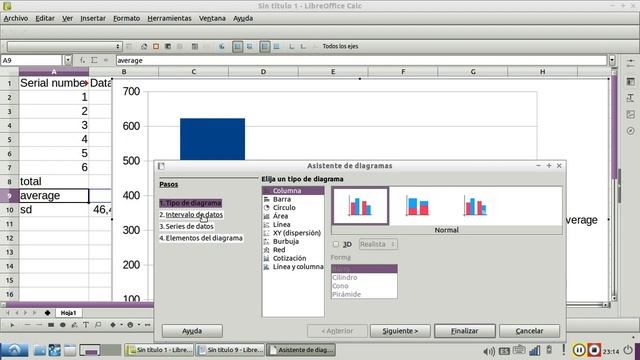Switch to Sin título 9 taskbar window
Viewport: 640px width, 360px height.
231,350
